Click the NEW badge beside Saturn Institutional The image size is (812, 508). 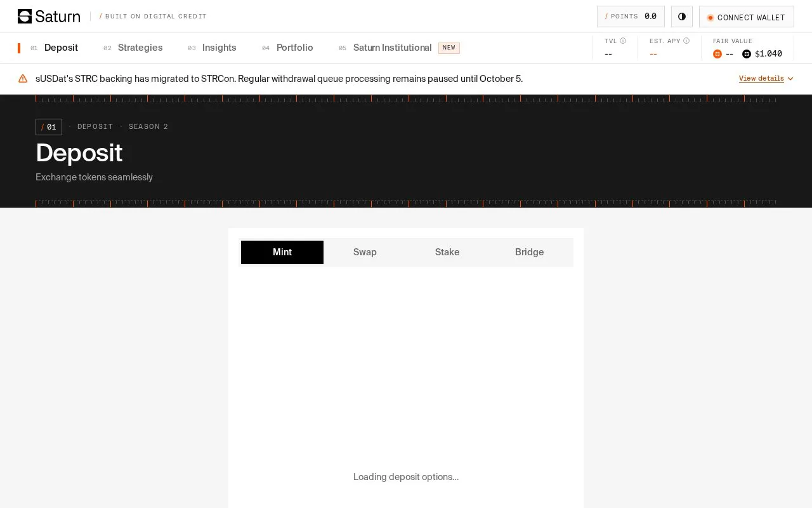coord(449,48)
